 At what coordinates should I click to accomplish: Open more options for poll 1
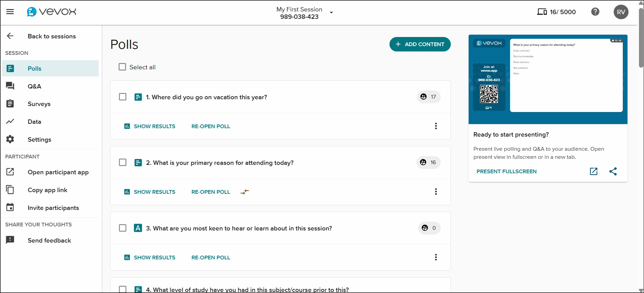point(436,126)
